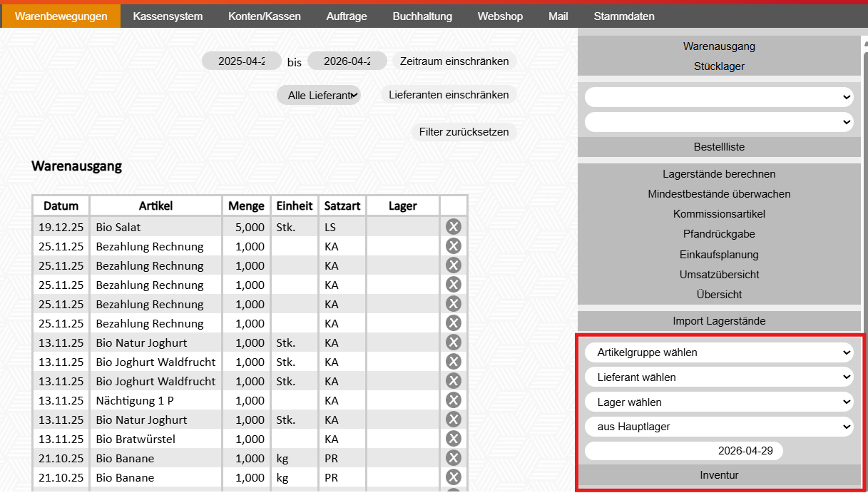Expand the Lager wählen dropdown
This screenshot has width=868, height=493.
click(719, 402)
